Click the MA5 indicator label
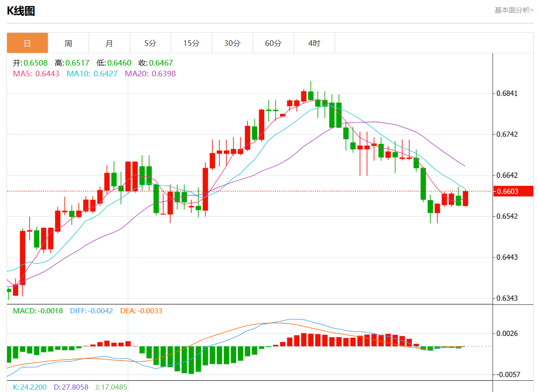Image resolution: width=538 pixels, height=392 pixels. coord(36,74)
